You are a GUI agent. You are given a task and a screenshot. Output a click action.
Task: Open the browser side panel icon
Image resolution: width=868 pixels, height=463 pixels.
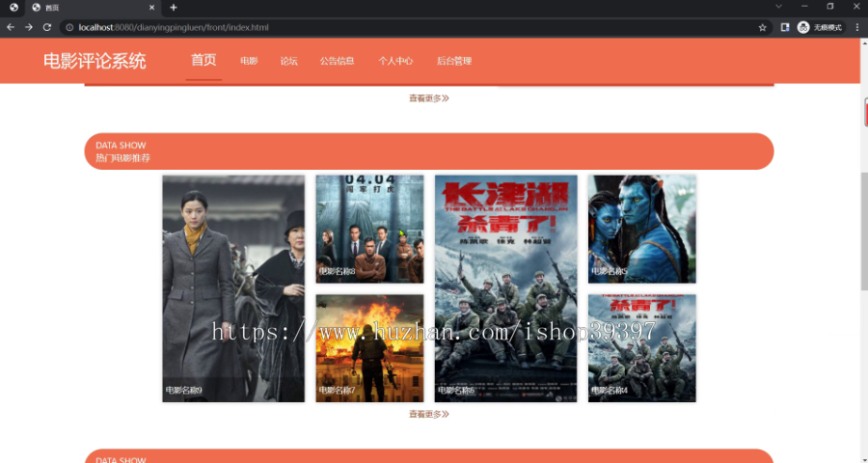point(784,27)
